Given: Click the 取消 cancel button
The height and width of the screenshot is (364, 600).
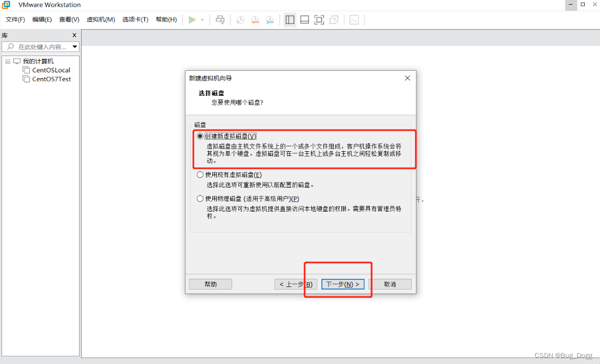Looking at the screenshot, I should (x=390, y=284).
